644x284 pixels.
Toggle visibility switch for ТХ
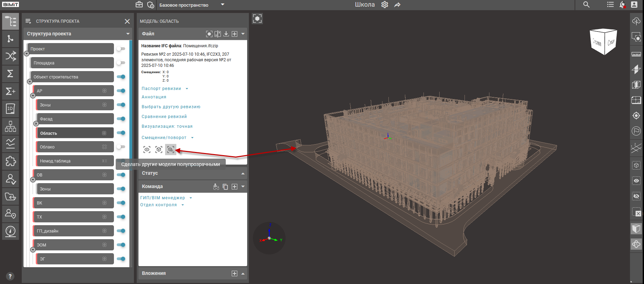click(x=121, y=217)
